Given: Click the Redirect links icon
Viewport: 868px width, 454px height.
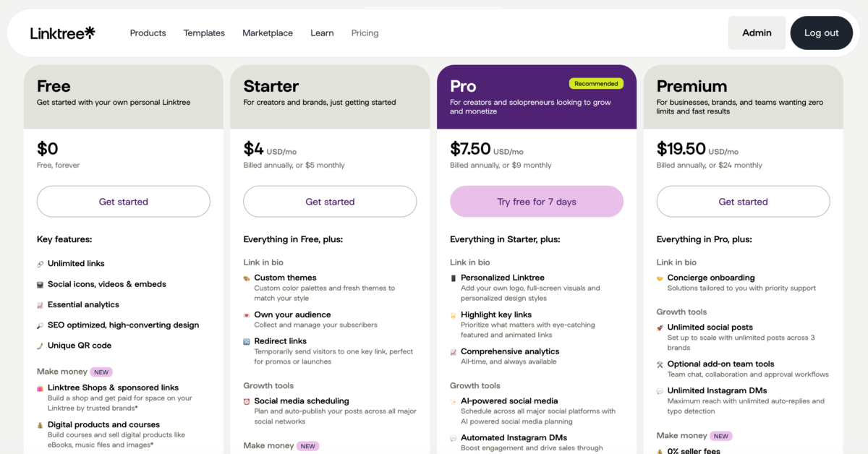Looking at the screenshot, I should coord(247,341).
